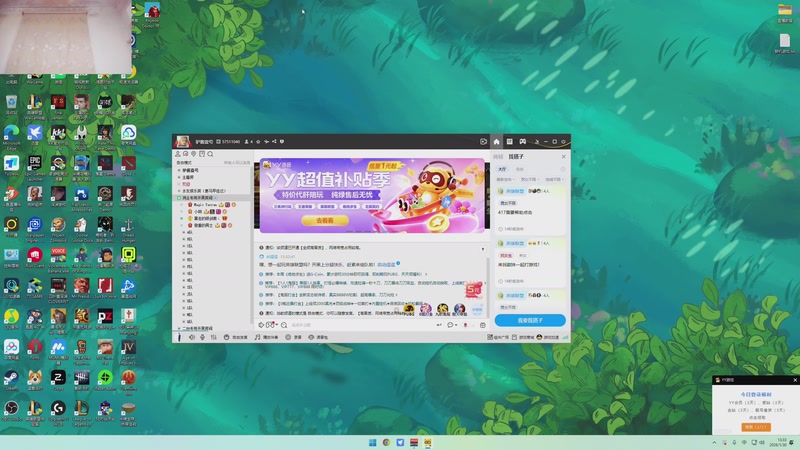Expand the 主播房 channel node
Viewport: 800px width, 450px height.
click(x=179, y=177)
